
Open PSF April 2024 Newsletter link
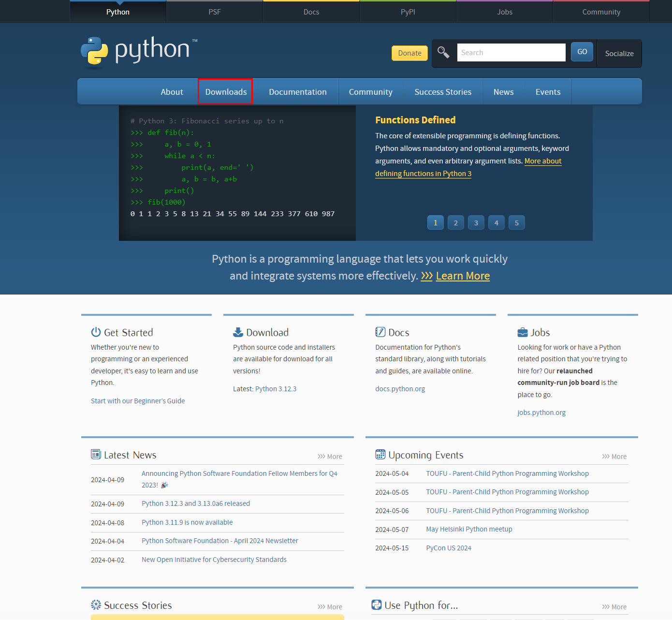[220, 541]
